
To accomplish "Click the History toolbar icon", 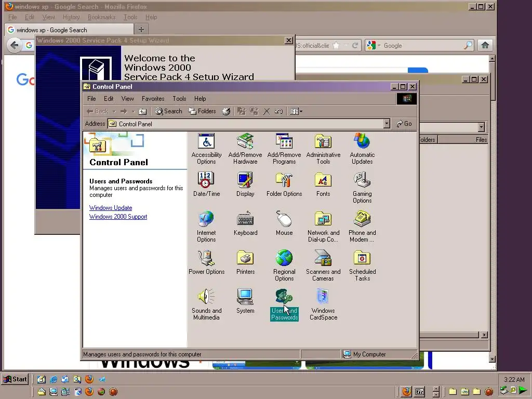I will (x=226, y=111).
